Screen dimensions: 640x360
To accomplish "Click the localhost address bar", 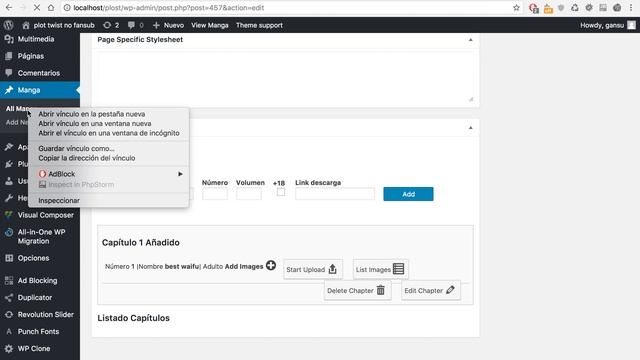I will tap(286, 7).
